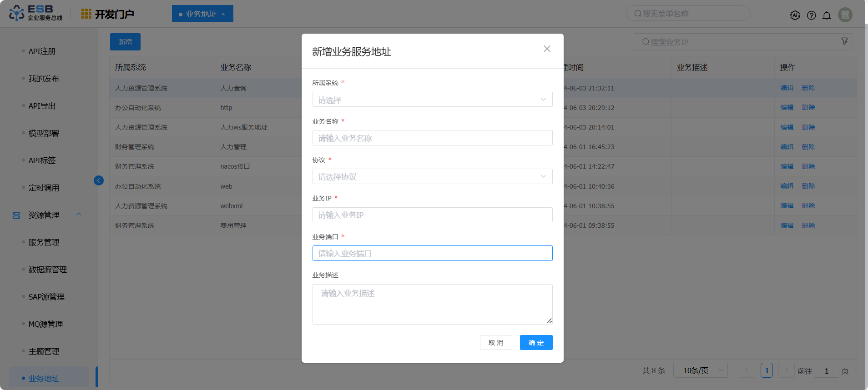Click the 开发门户 grid icon

pos(86,14)
